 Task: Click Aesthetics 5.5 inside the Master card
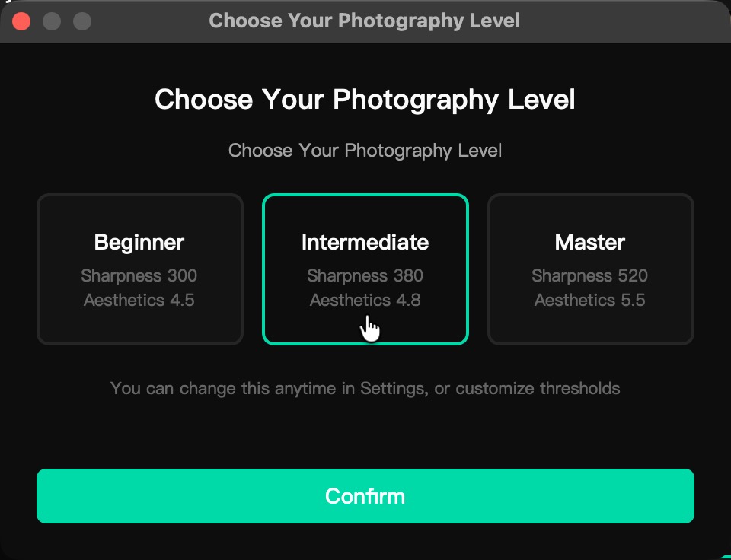[590, 300]
